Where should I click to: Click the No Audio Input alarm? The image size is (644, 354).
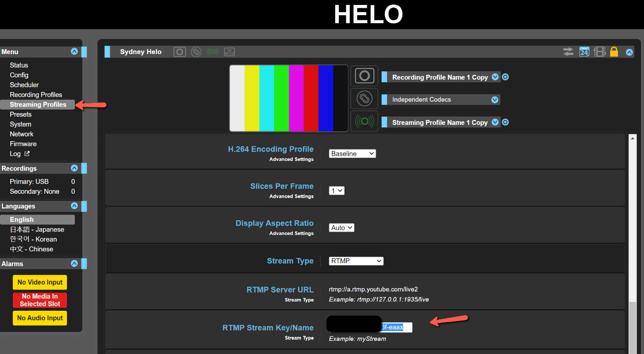click(x=40, y=318)
